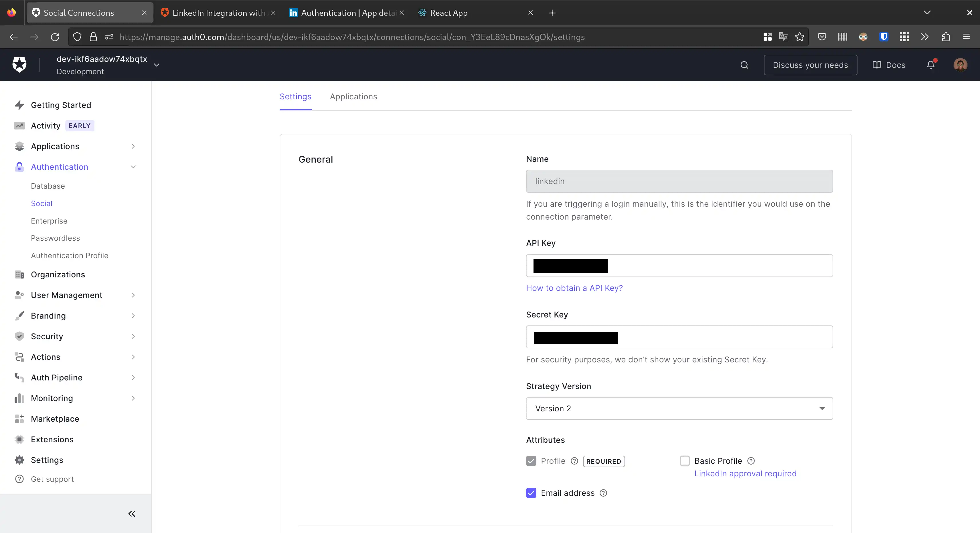Open the Strategy Version dropdown
Image resolution: width=980 pixels, height=533 pixels.
(x=679, y=408)
